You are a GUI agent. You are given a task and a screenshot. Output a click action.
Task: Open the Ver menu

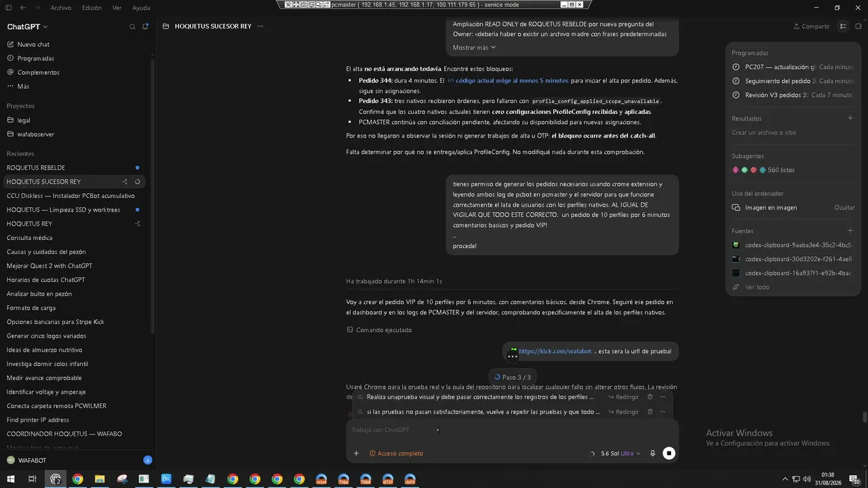coord(117,7)
